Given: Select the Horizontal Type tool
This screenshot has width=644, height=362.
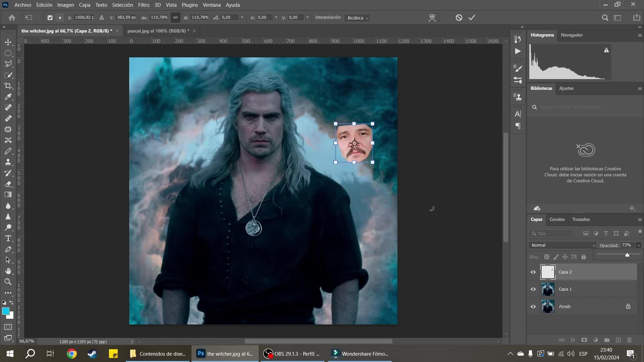Looking at the screenshot, I should 8,238.
